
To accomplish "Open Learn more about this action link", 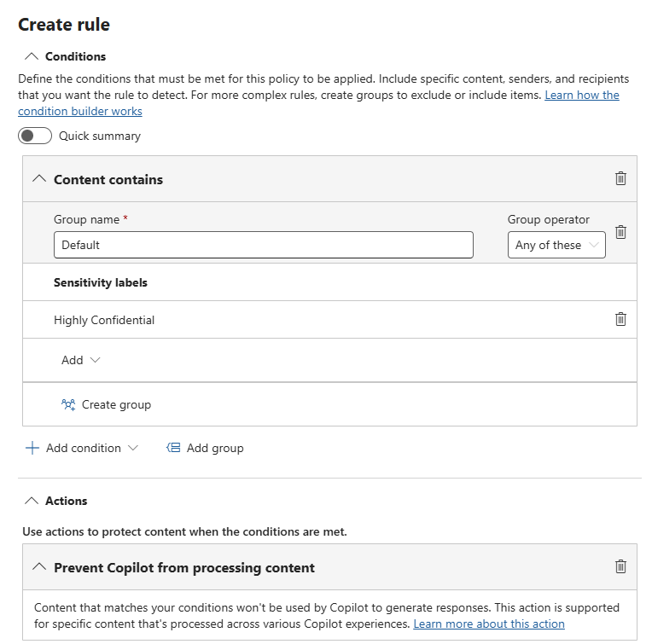I will pos(488,624).
